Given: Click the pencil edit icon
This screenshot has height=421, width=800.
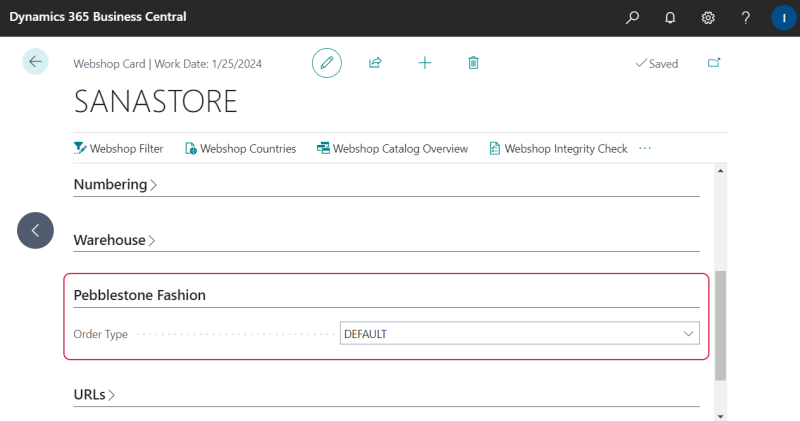Looking at the screenshot, I should click(327, 63).
